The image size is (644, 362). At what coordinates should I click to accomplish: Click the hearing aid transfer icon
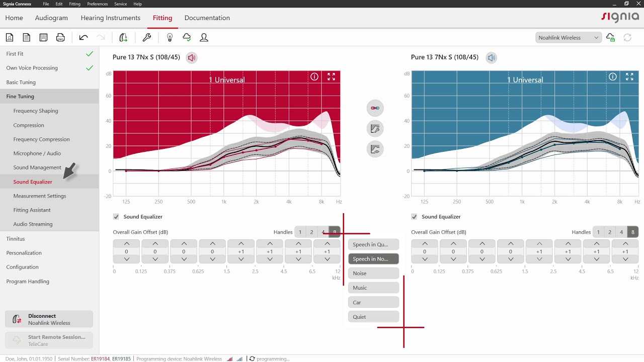pos(123,38)
